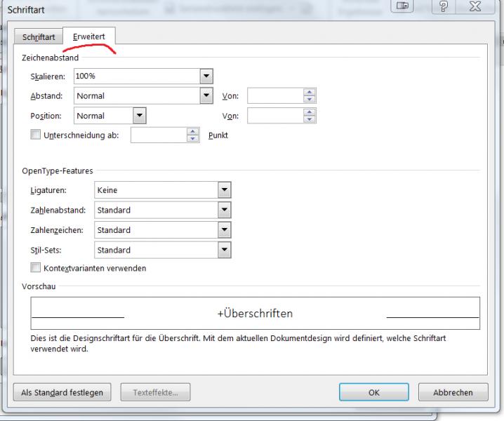This screenshot has height=421, width=504.
Task: Decrease Position Von value with down arrow
Action: click(x=310, y=119)
